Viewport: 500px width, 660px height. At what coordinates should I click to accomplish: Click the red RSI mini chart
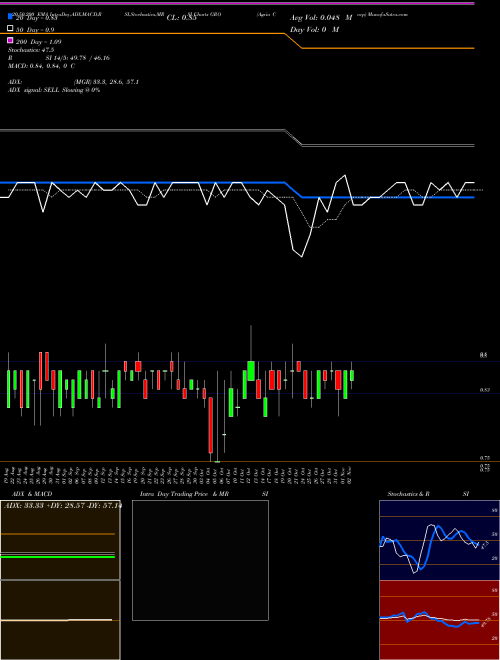439,620
